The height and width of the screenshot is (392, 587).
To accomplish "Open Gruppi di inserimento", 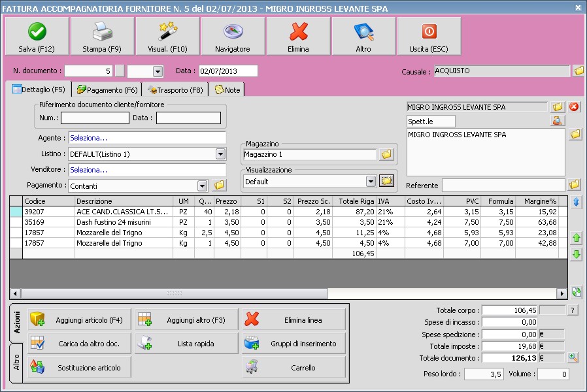I will [x=294, y=344].
